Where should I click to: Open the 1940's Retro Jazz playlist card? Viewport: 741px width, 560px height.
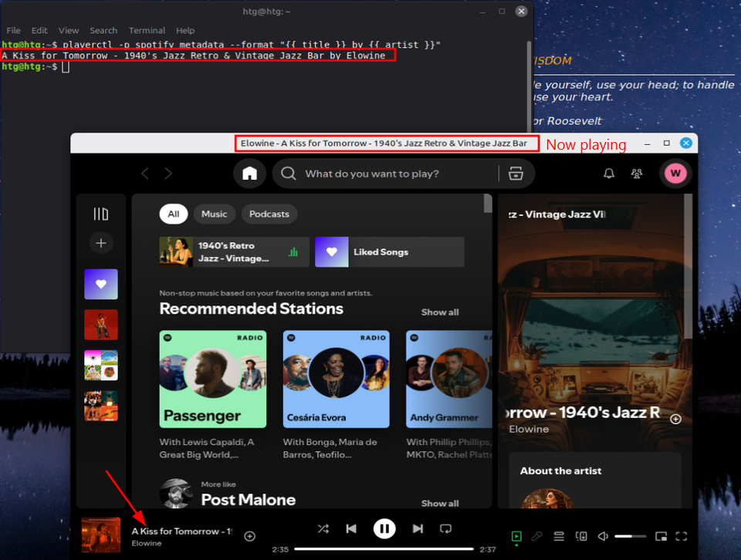coord(235,252)
